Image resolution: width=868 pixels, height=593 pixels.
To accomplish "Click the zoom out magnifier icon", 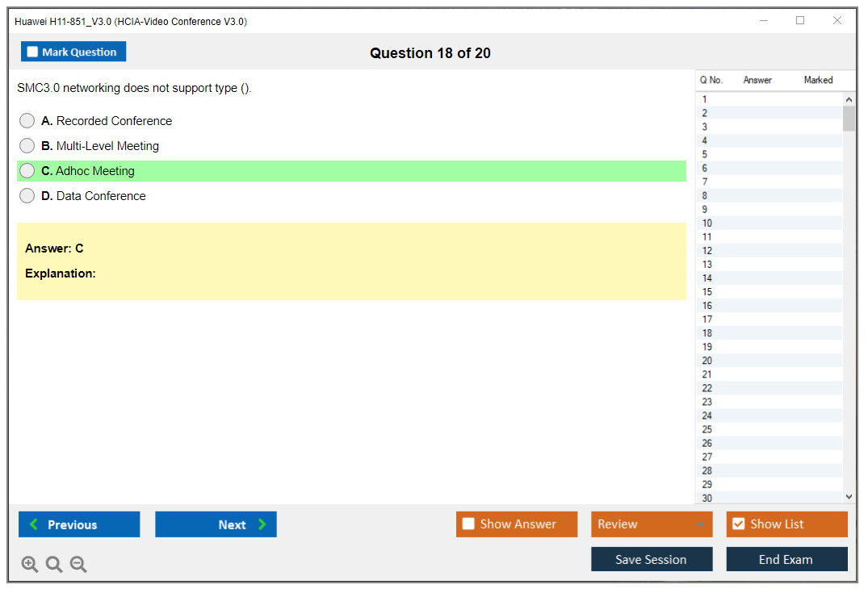I will click(78, 565).
